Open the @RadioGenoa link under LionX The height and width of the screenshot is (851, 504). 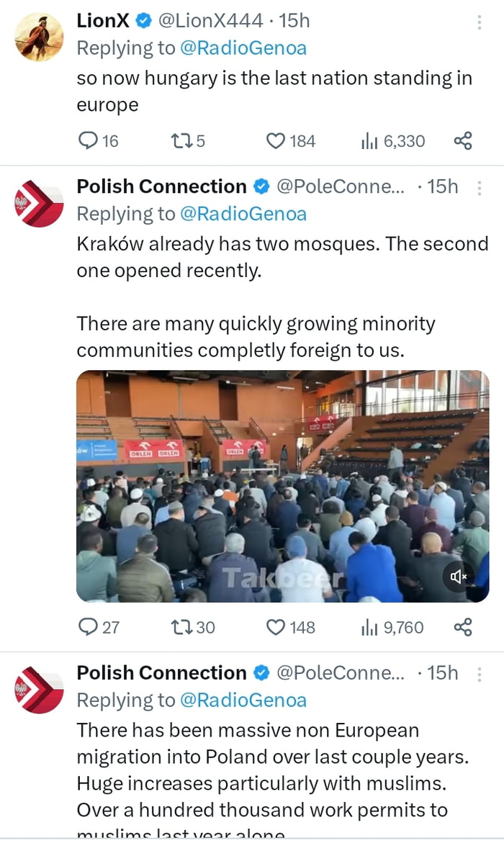click(x=243, y=48)
